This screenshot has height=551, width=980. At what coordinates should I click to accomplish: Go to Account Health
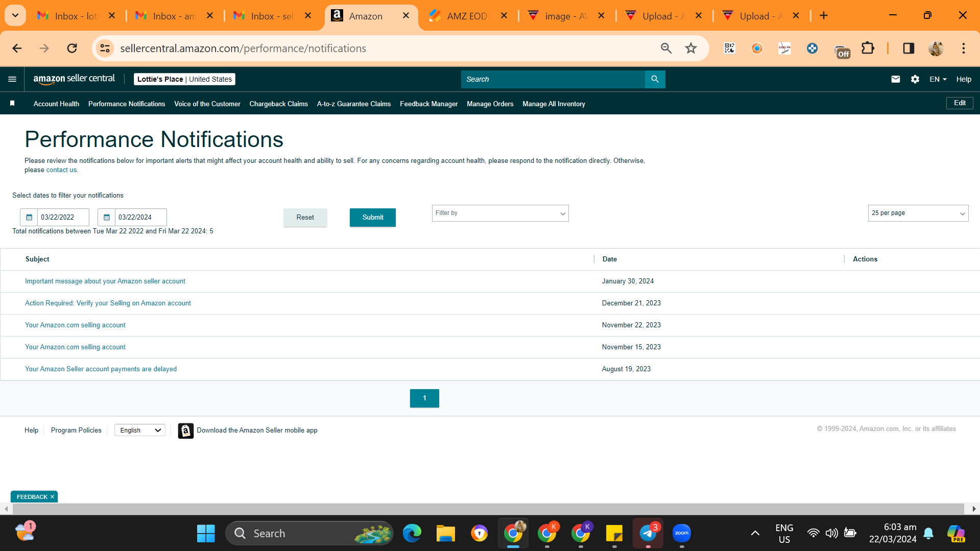point(56,104)
